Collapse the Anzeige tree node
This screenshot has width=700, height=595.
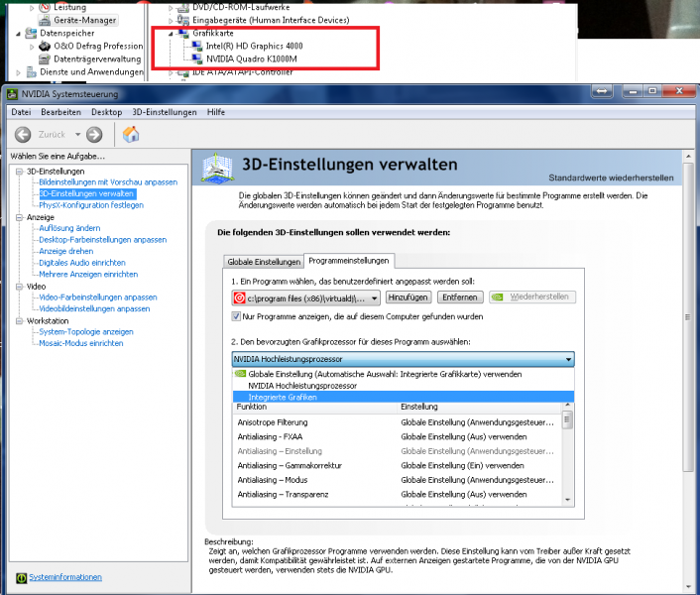point(19,217)
